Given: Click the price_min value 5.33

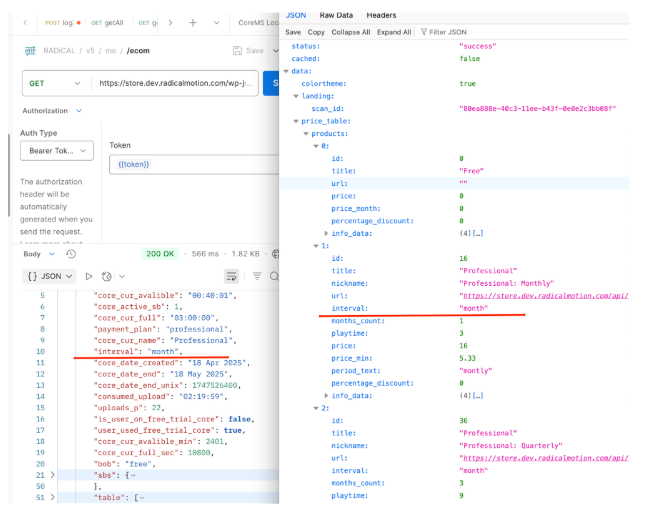Looking at the screenshot, I should click(467, 358).
